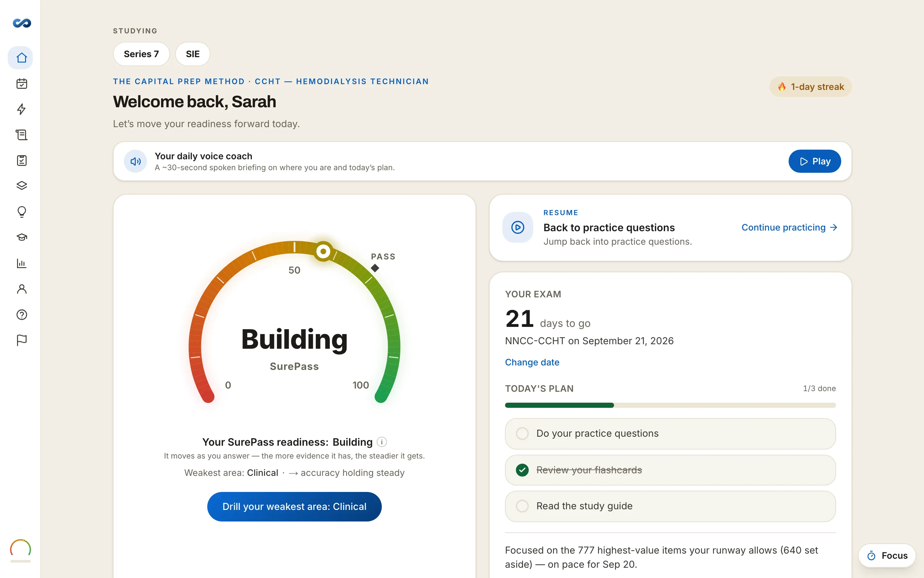Open the lightning bolt quick drill icon
The height and width of the screenshot is (578, 924).
pos(22,109)
